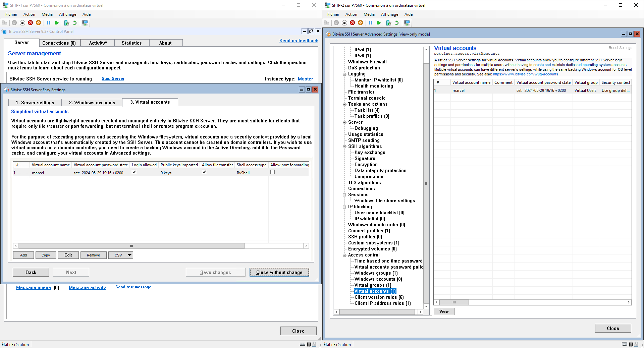Open Affichage menu in SFTP-2 window
Viewport: 644px width, 348px height.
389,14
